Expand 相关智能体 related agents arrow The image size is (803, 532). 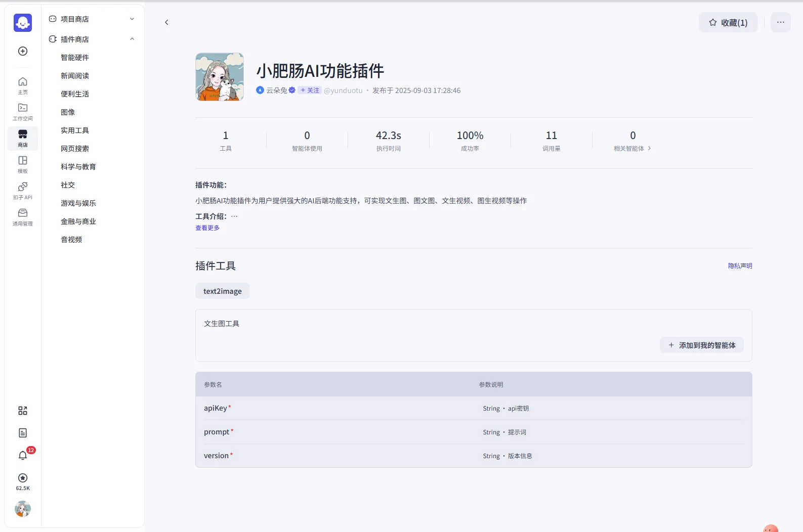tap(650, 148)
